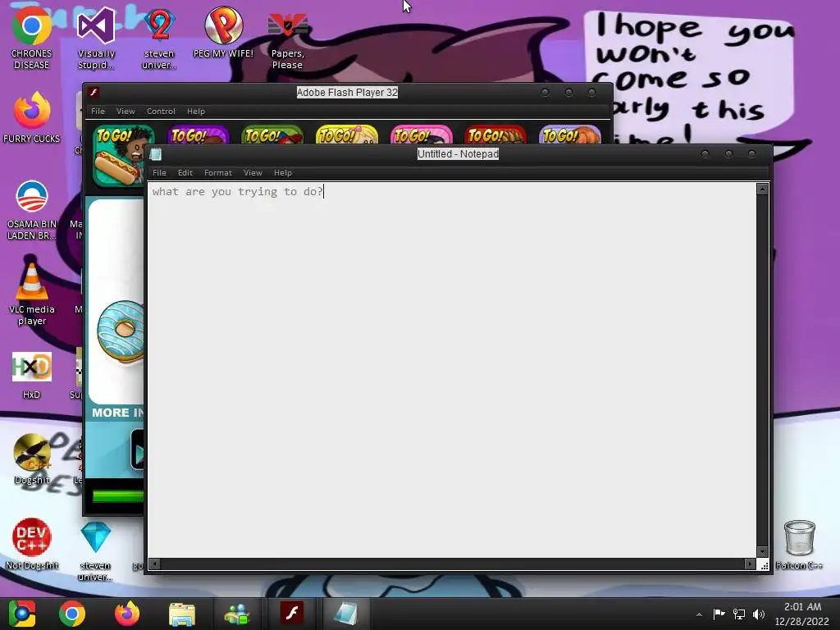Open the volume speaker tray icon

pos(759,614)
